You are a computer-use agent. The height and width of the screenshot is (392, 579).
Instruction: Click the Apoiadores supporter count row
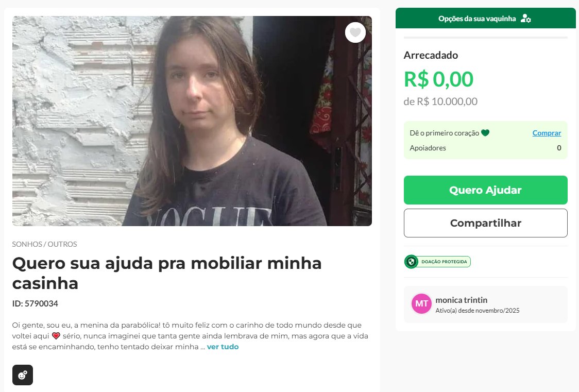(x=485, y=148)
